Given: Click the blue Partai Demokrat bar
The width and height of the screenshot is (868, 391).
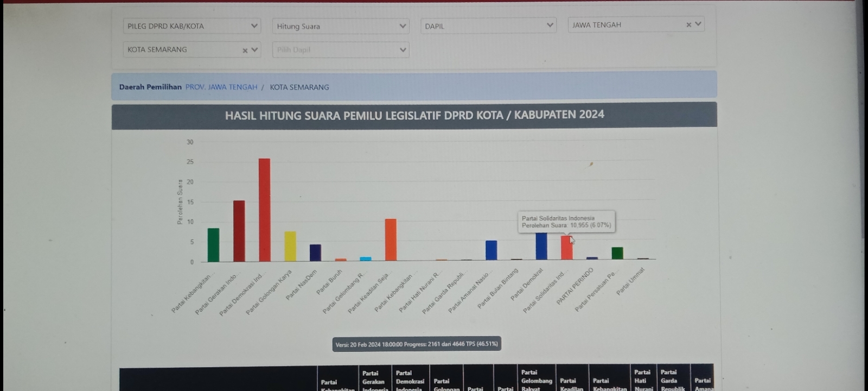Looking at the screenshot, I should [541, 246].
